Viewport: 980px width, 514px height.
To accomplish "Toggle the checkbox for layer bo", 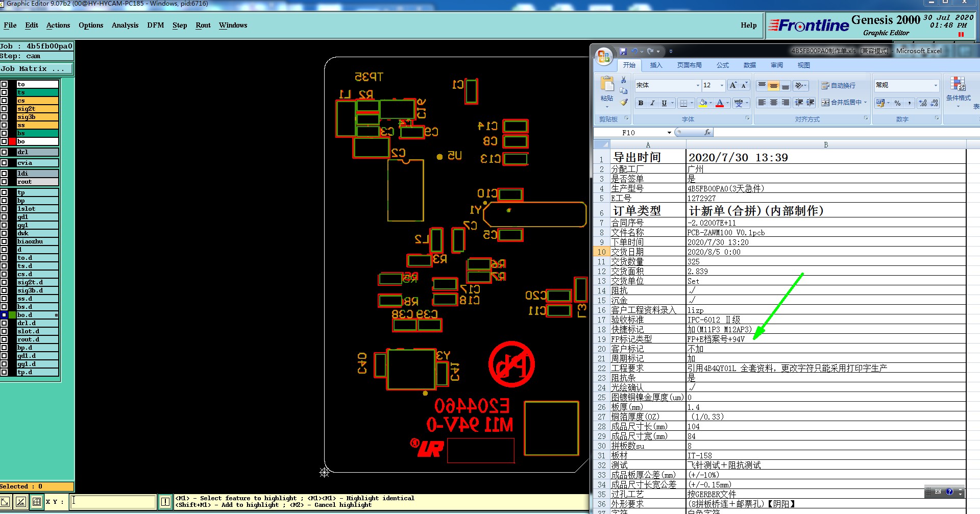I will coord(4,141).
